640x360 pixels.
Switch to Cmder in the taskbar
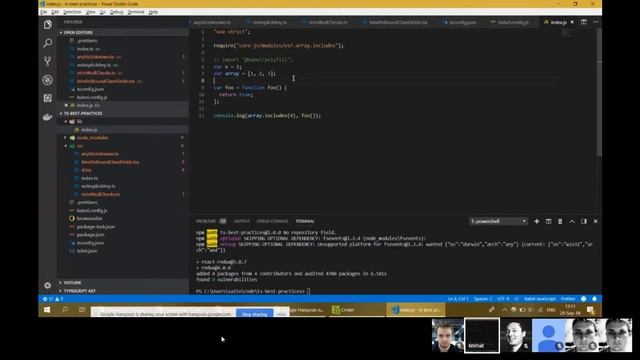pyautogui.click(x=344, y=310)
